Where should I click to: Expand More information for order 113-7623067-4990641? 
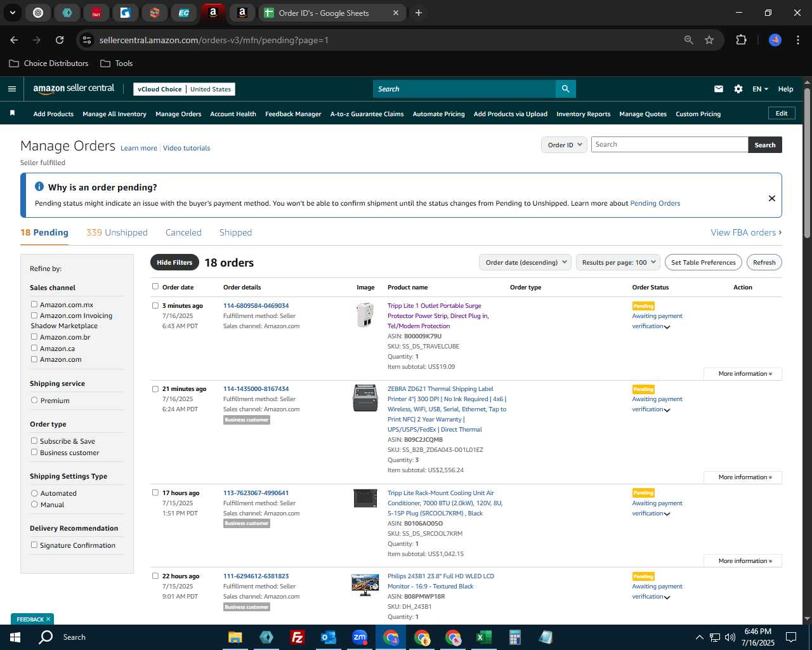coord(743,561)
